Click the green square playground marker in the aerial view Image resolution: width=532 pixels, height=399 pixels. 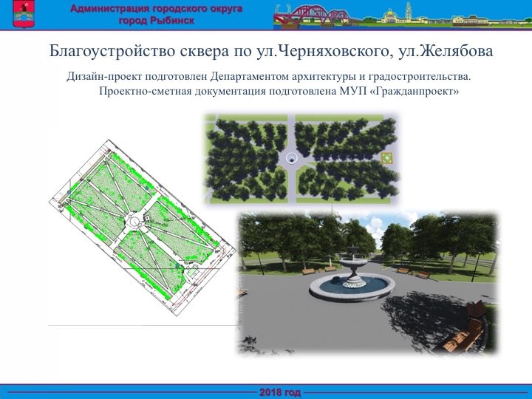click(x=387, y=158)
